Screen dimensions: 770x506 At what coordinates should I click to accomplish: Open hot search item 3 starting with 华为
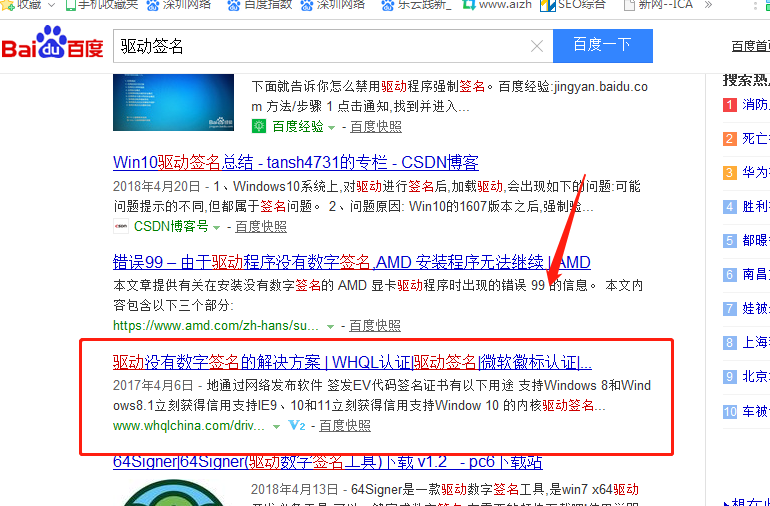pos(755,172)
